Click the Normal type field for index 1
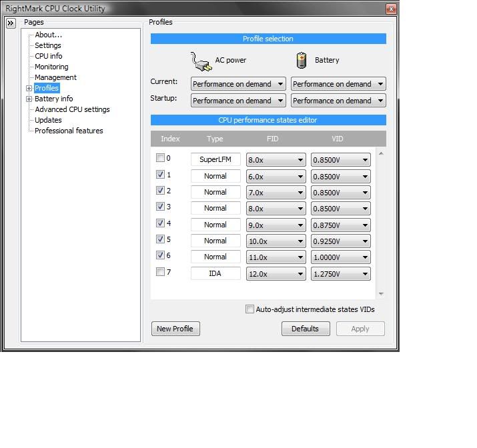This screenshot has height=448, width=477. point(215,176)
